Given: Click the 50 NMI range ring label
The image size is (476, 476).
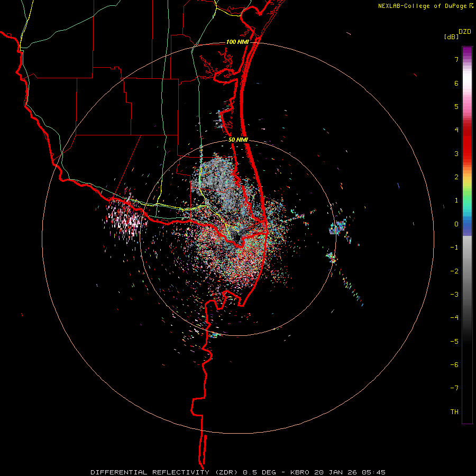Looking at the screenshot, I should coord(239,140).
